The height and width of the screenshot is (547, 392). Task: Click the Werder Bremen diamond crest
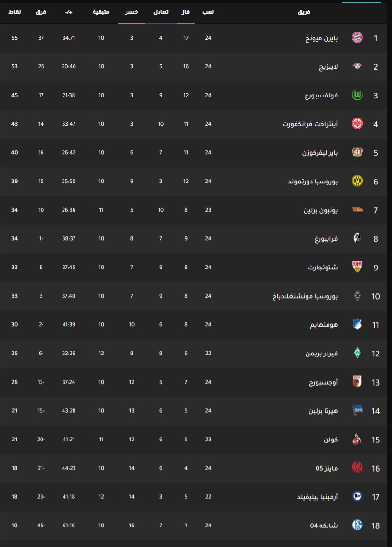[357, 353]
